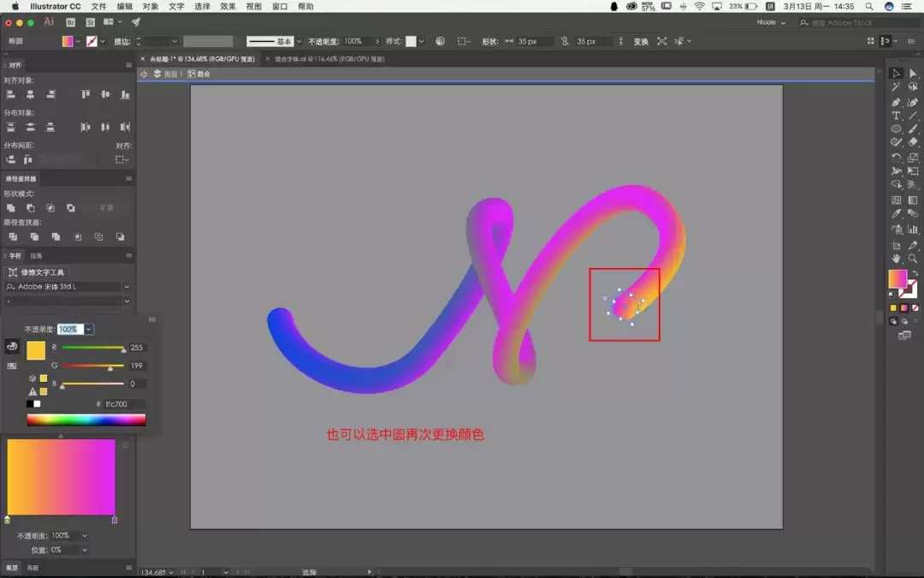
Task: Select the Ellipse tool
Action: coord(896,128)
